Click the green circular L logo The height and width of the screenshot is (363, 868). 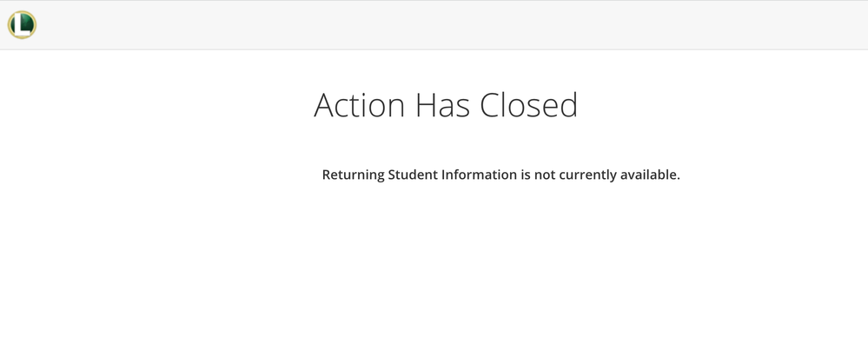[x=22, y=24]
